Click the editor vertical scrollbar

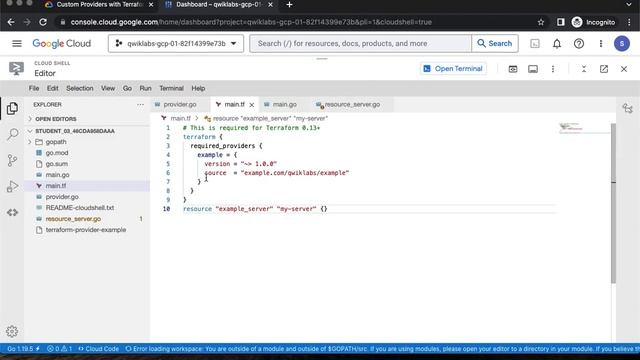[613, 203]
